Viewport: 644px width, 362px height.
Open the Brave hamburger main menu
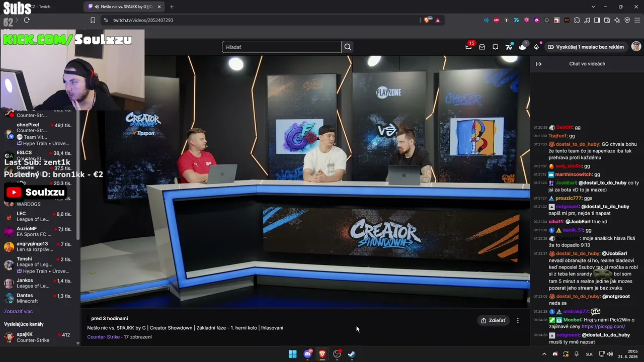click(x=637, y=20)
